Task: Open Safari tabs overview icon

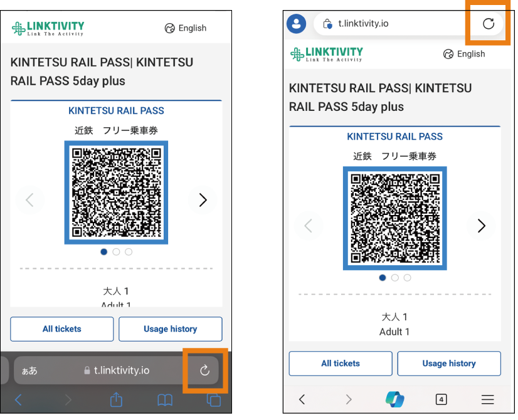Action: pos(214,400)
